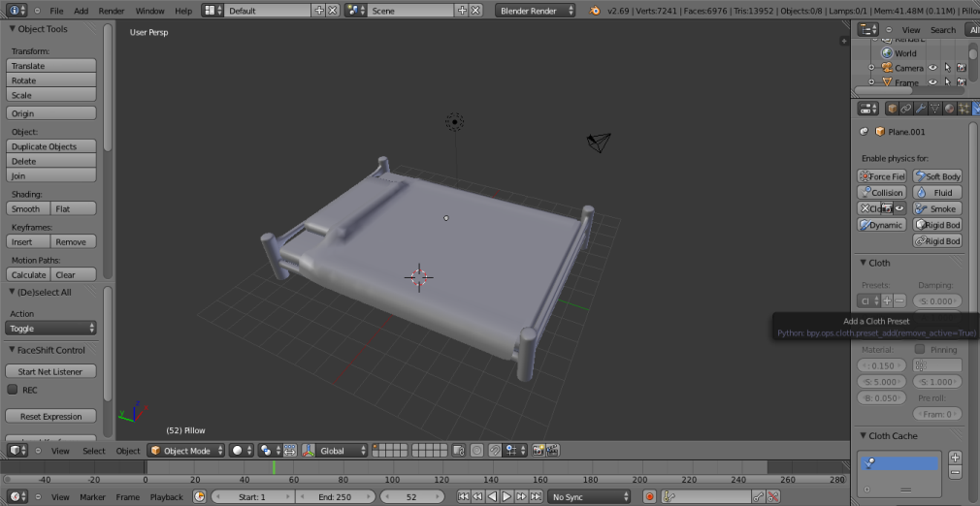Toggle the REC checkbox
The width and height of the screenshot is (980, 506).
[x=13, y=389]
